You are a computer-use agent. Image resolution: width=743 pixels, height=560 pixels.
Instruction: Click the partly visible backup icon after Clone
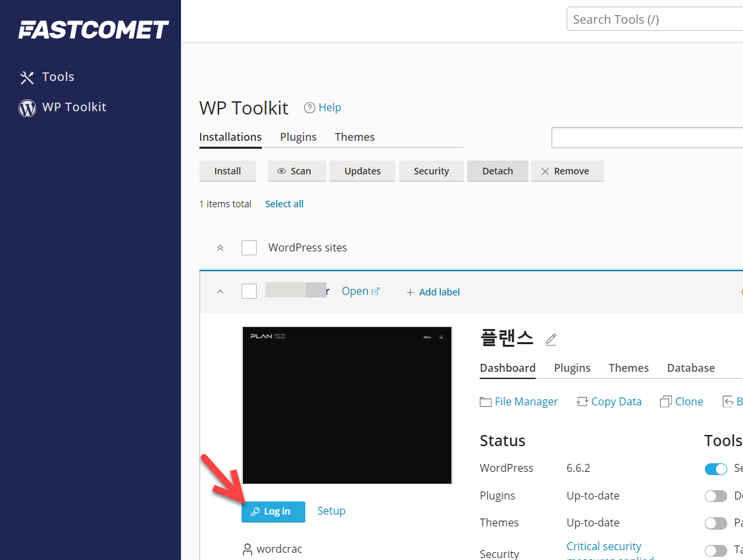click(728, 402)
